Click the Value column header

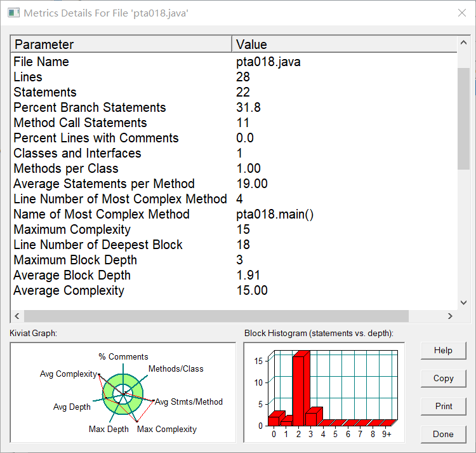coord(345,44)
